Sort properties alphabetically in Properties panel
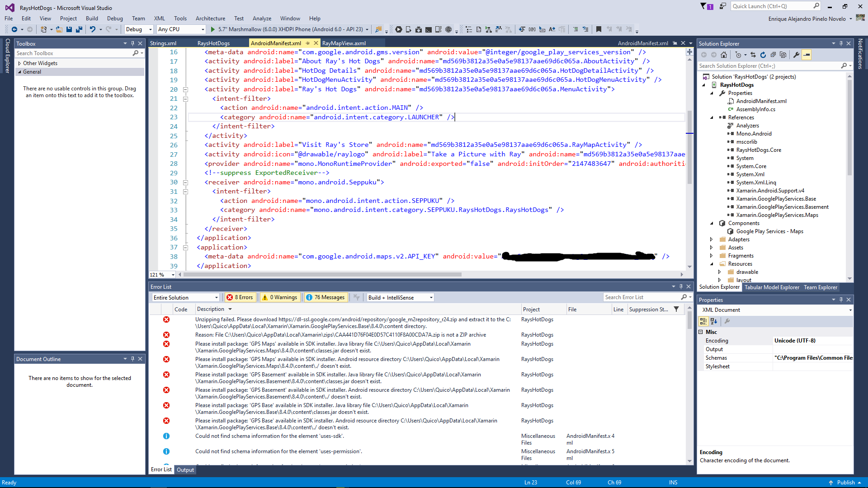The image size is (868, 488). [714, 321]
